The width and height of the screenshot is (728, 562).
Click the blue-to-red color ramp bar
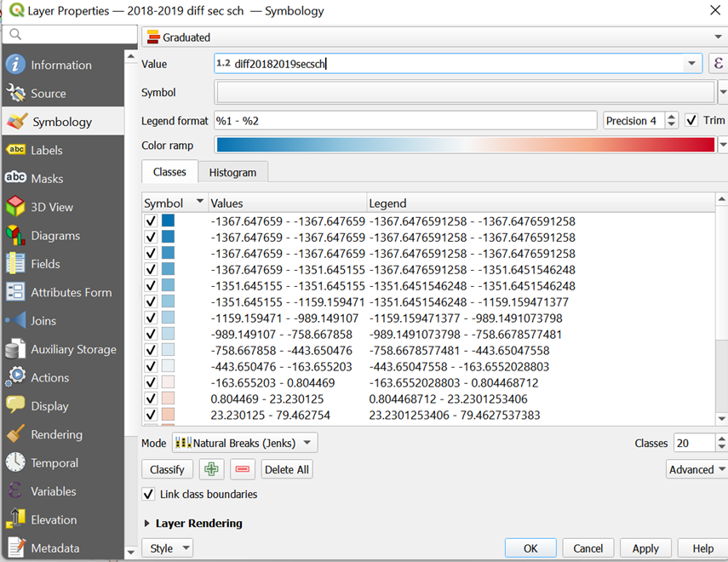(x=465, y=146)
